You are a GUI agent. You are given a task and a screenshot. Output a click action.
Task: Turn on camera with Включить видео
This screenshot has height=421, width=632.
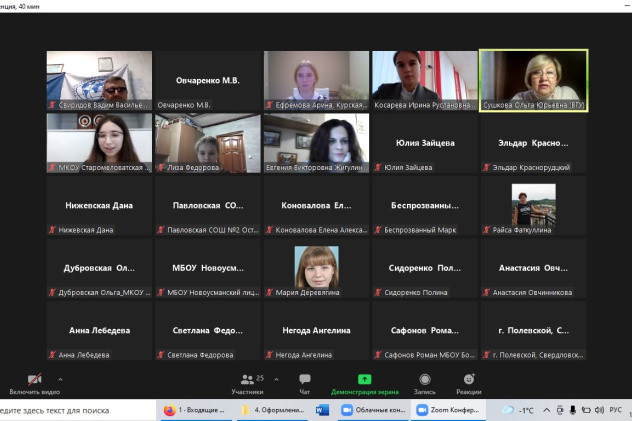pyautogui.click(x=34, y=383)
